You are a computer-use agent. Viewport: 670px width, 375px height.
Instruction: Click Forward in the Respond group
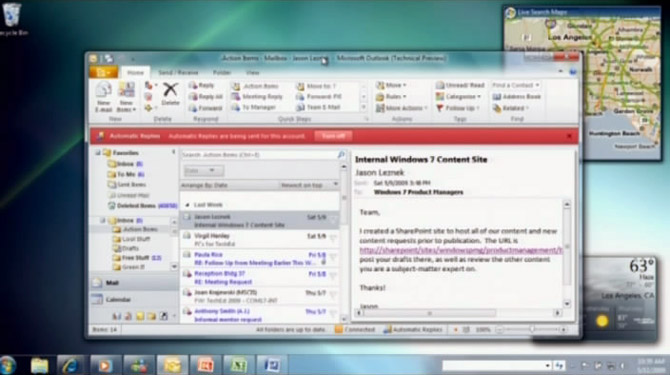point(206,108)
